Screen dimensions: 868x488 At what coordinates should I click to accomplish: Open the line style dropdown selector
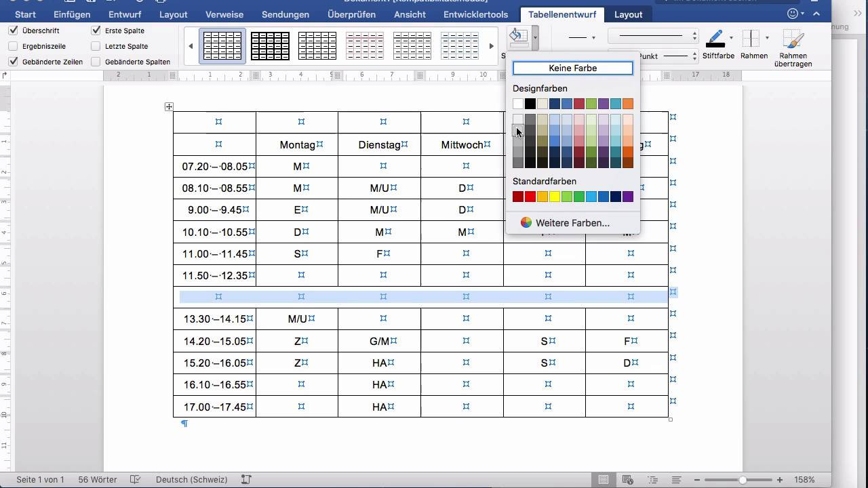(653, 36)
